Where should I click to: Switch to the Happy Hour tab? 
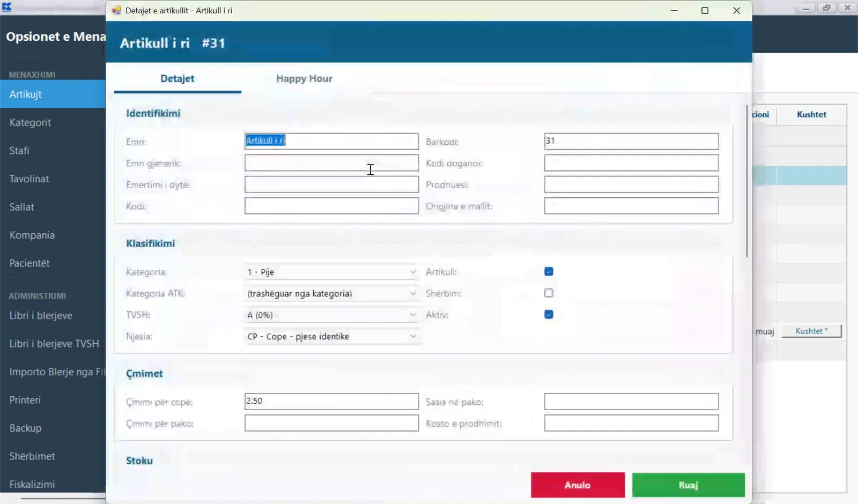coord(304,78)
